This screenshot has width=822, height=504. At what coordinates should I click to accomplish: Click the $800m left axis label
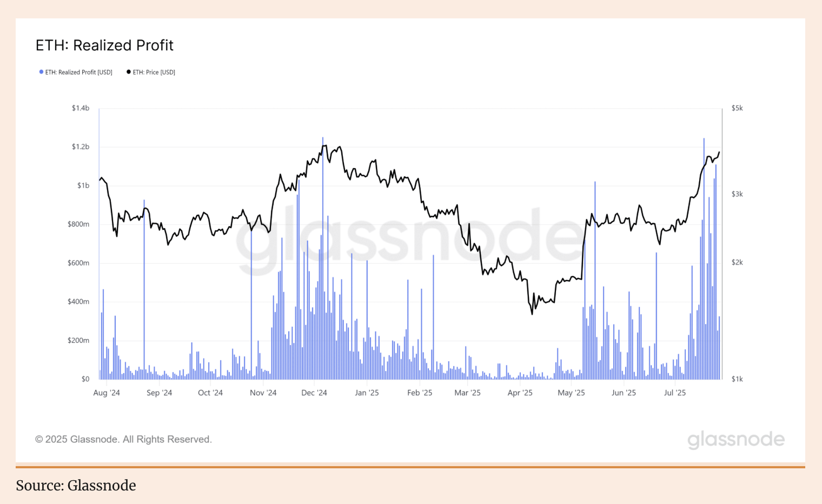pyautogui.click(x=78, y=224)
